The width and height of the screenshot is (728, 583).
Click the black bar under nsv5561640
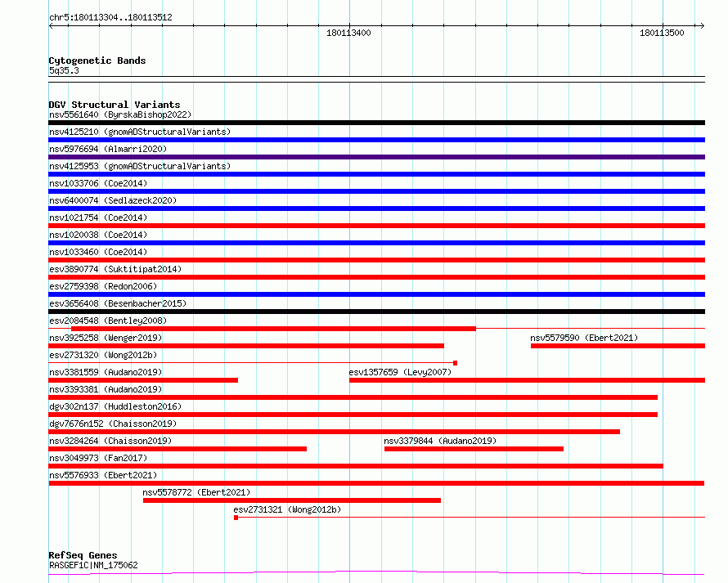(x=376, y=123)
